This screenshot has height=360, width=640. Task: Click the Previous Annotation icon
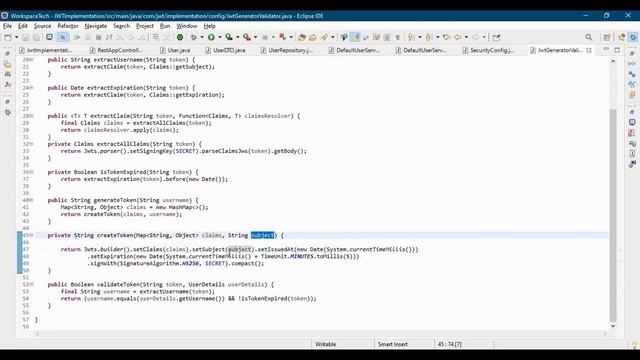(429, 37)
